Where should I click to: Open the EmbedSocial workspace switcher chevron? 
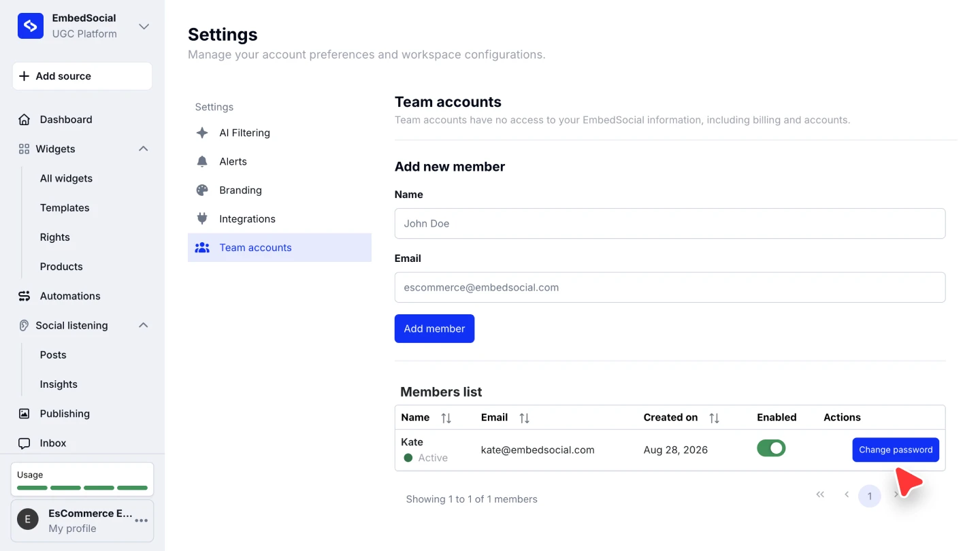144,27
